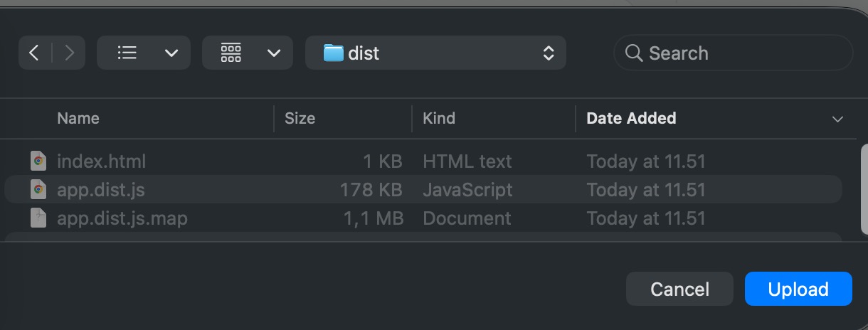Screen dimensions: 868x330
Task: Switch to list view icon
Action: pyautogui.click(x=127, y=53)
